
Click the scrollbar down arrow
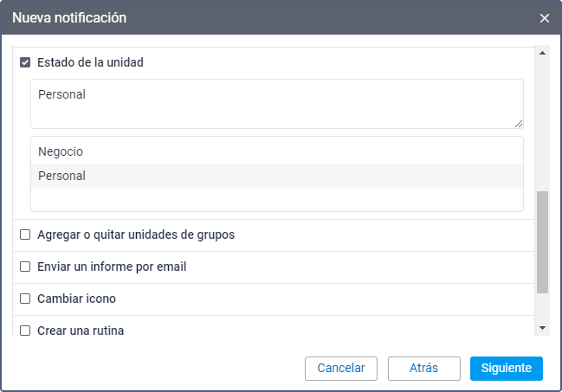tap(542, 328)
